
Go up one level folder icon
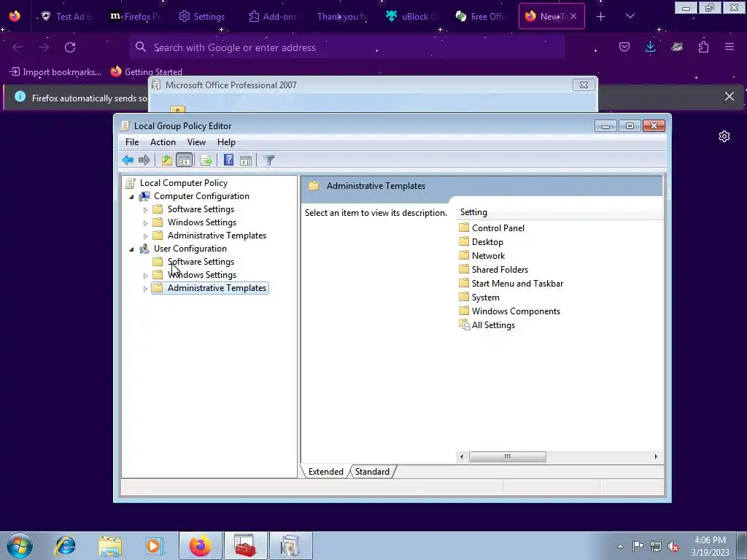166,160
